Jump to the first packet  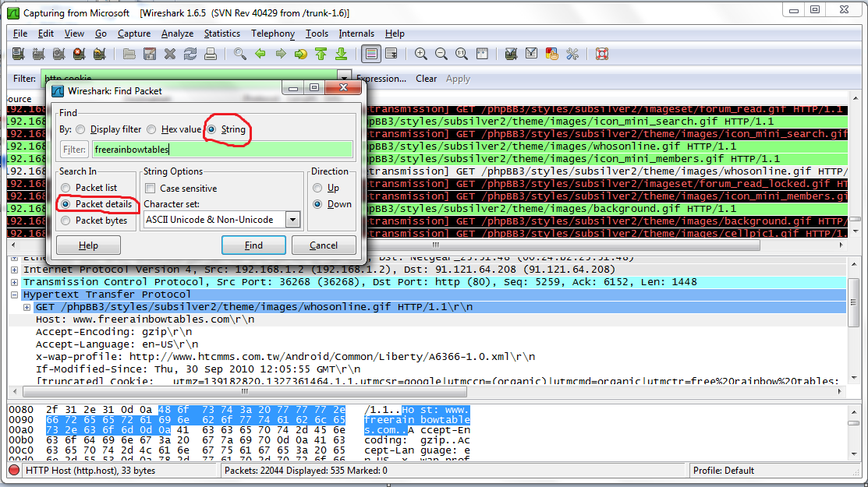coord(321,54)
